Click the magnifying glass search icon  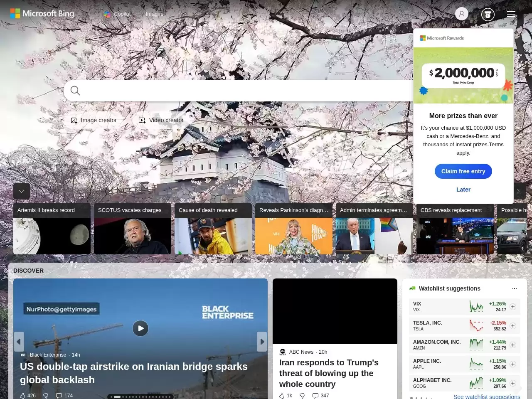click(75, 91)
